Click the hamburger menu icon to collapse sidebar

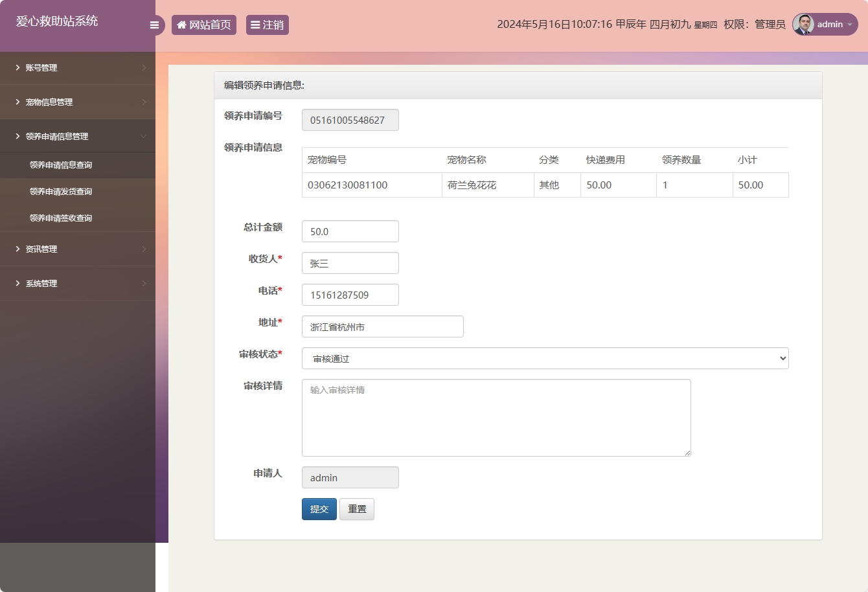coord(154,25)
